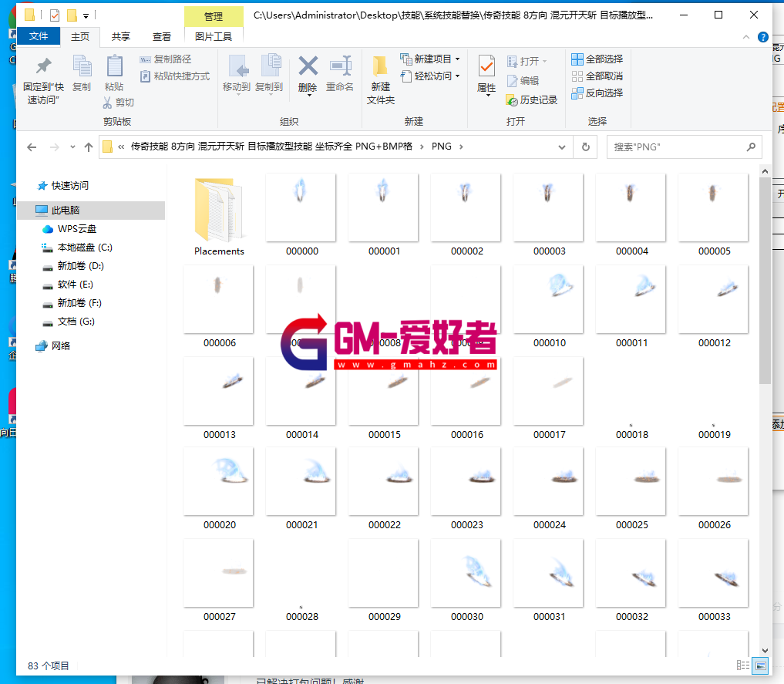The width and height of the screenshot is (784, 684).
Task: Open the address bar history dropdown
Action: [x=562, y=147]
